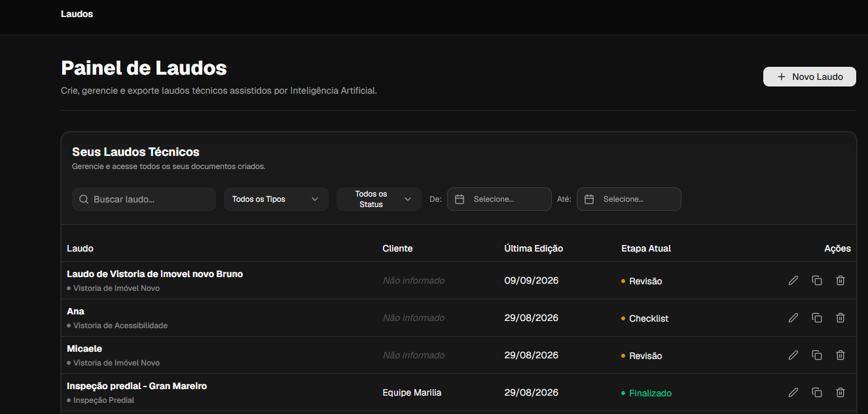
Task: Delete the Laudo de Vistoria Bruno report
Action: 841,280
